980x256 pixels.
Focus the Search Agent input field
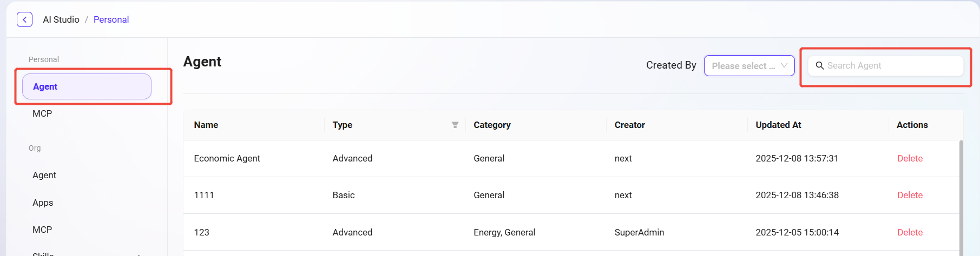click(892, 66)
